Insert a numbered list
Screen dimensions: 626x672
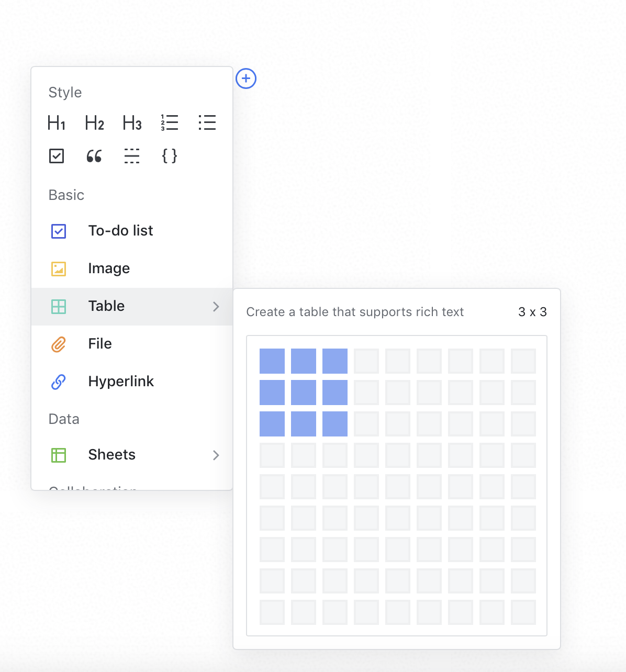coord(170,123)
